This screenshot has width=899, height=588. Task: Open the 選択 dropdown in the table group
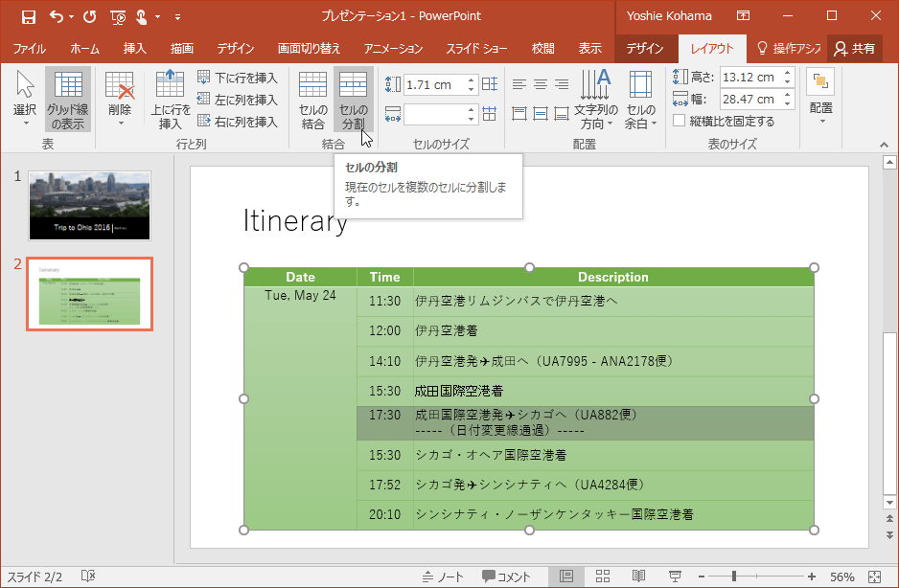click(25, 100)
